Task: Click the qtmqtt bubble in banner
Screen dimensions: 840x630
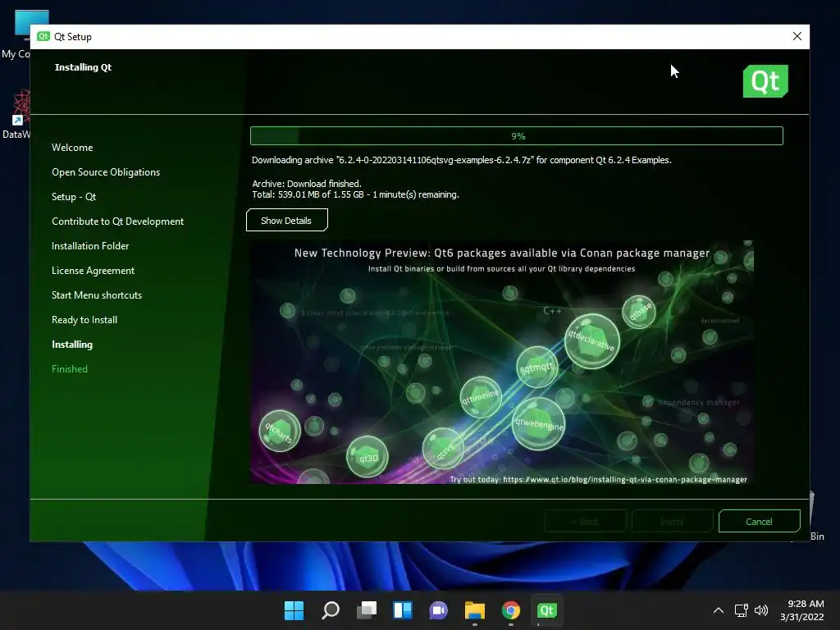Action: 537,367
